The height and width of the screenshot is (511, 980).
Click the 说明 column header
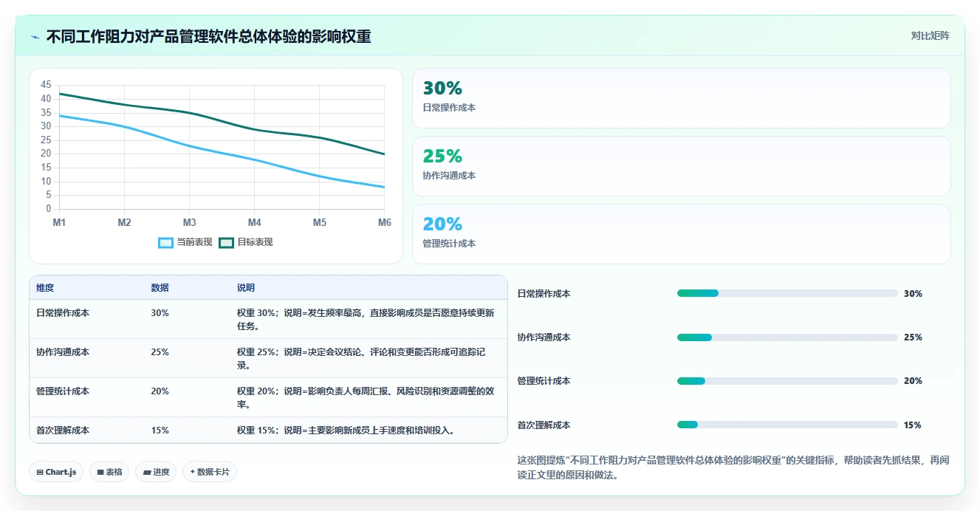coord(246,287)
